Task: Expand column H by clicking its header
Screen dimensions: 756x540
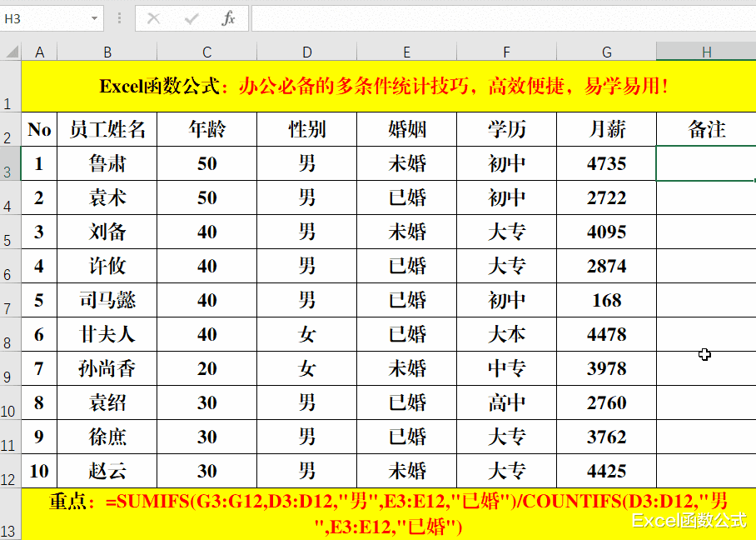Action: tap(706, 51)
